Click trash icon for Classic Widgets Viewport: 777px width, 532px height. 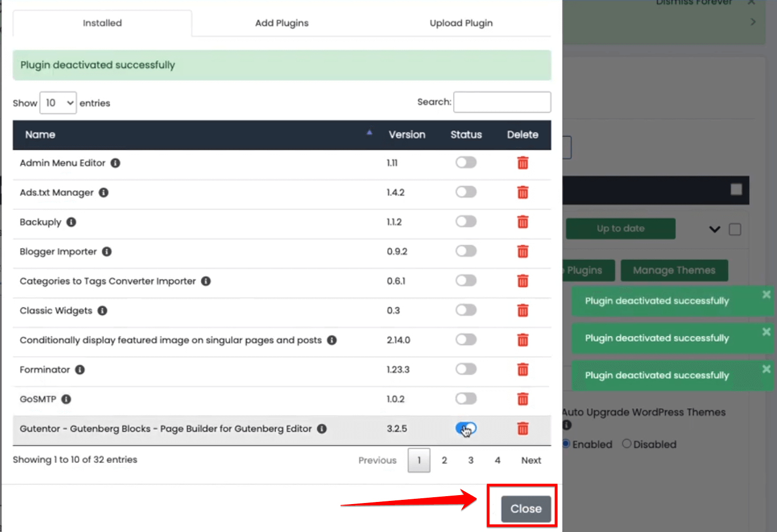click(x=522, y=311)
